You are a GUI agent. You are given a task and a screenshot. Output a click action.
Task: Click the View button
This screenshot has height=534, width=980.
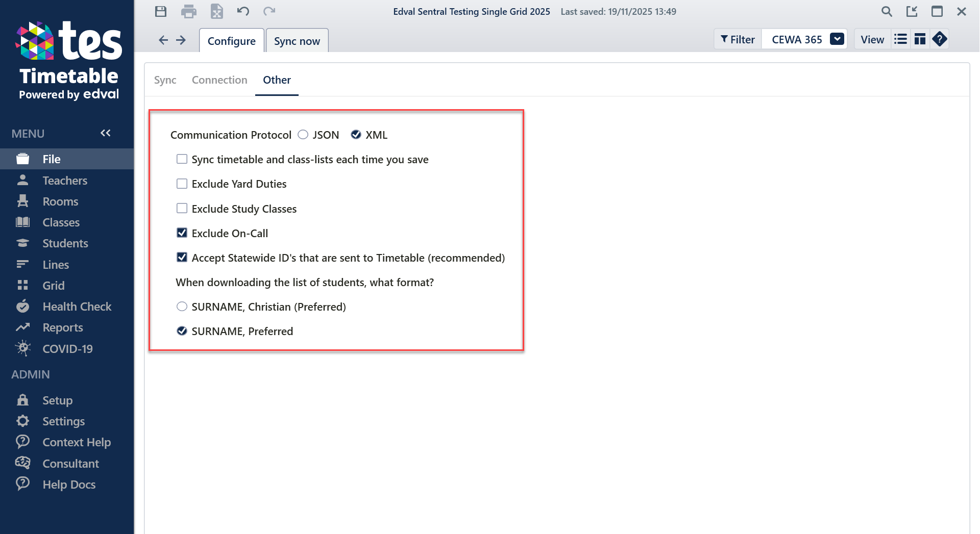tap(872, 39)
